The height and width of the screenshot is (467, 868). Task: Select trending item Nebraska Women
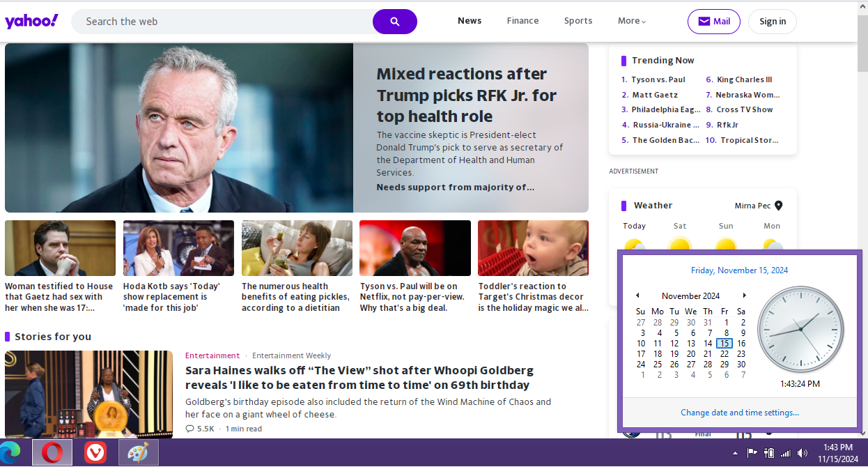point(748,95)
